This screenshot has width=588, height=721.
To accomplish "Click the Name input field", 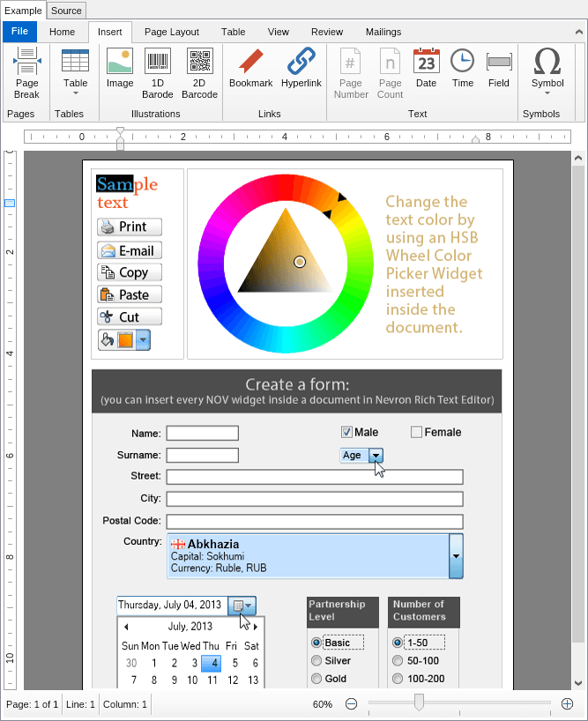I will (202, 433).
